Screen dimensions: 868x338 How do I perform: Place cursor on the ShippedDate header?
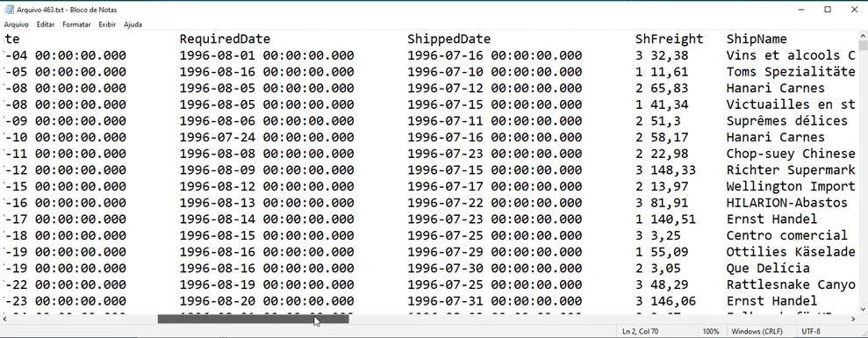449,39
